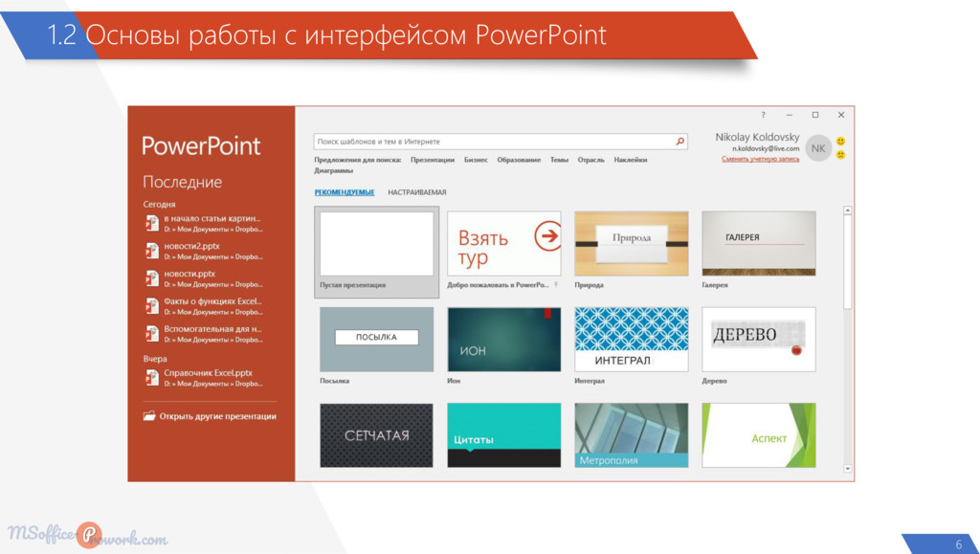This screenshot has height=554, width=980.
Task: Click the Nikolay Koldovsky account name
Action: click(x=757, y=137)
